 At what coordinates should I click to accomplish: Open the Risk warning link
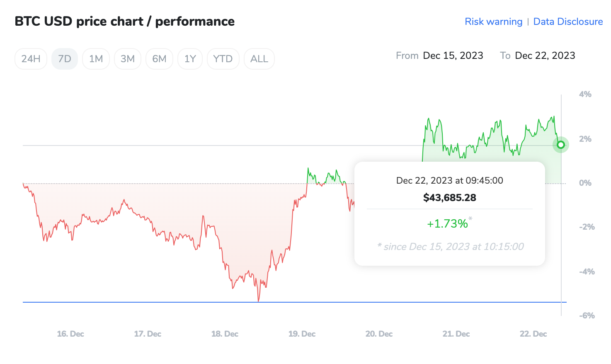point(493,22)
